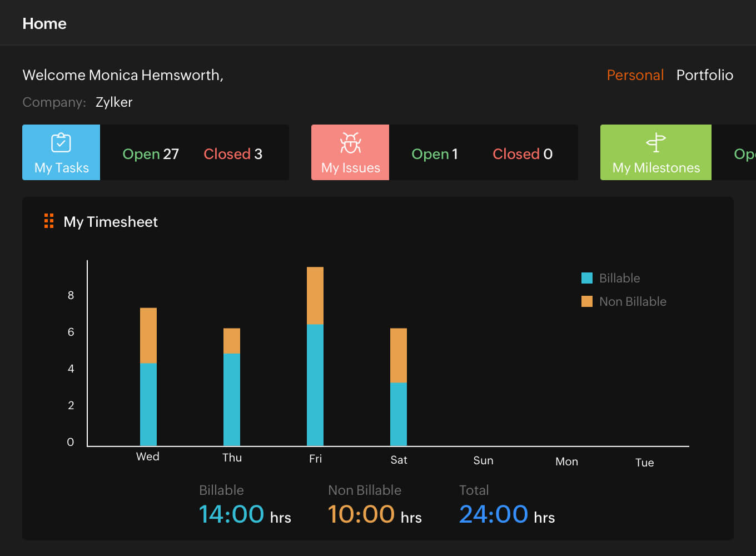Select the Friday non-billable bar segment
This screenshot has width=756, height=556.
[x=315, y=296]
